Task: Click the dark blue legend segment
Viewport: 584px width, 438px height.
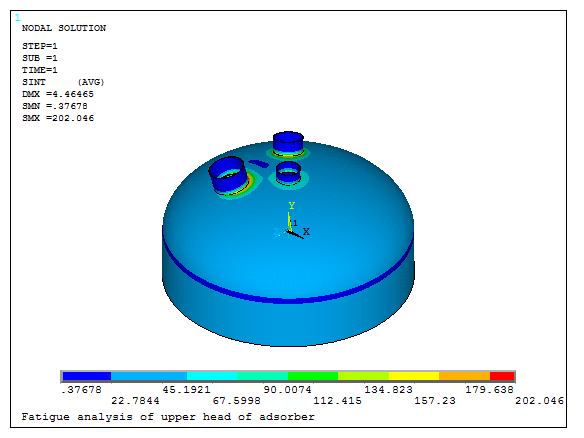Action: click(x=87, y=376)
